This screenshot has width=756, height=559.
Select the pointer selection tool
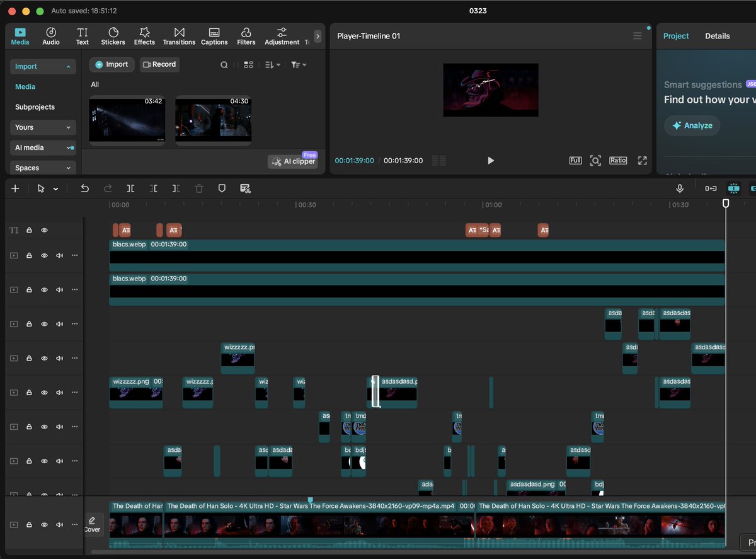[x=41, y=188]
